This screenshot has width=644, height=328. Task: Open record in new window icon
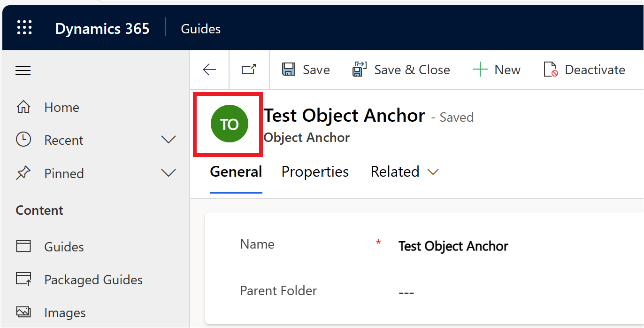coord(249,70)
